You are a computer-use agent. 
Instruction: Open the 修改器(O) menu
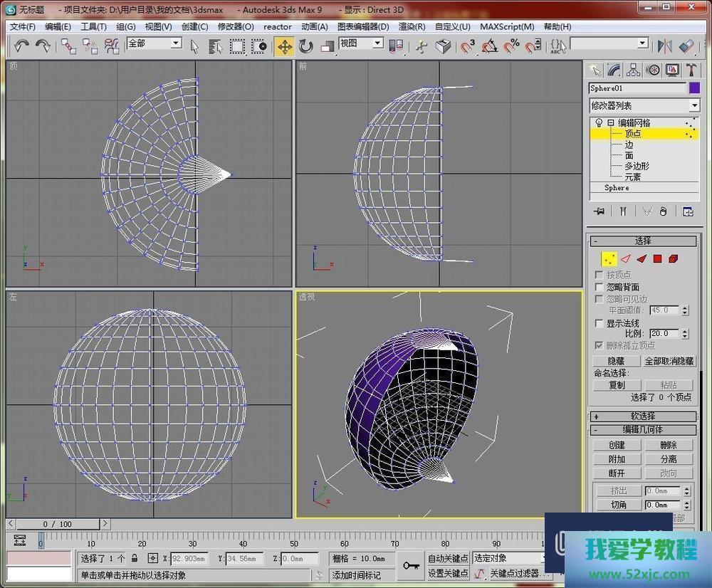pyautogui.click(x=235, y=27)
